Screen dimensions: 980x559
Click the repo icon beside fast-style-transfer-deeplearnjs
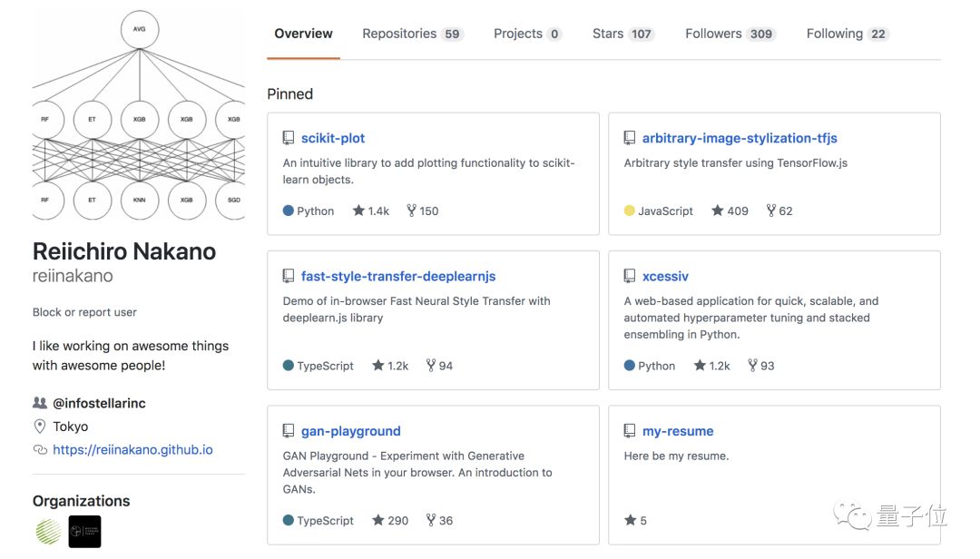(289, 276)
